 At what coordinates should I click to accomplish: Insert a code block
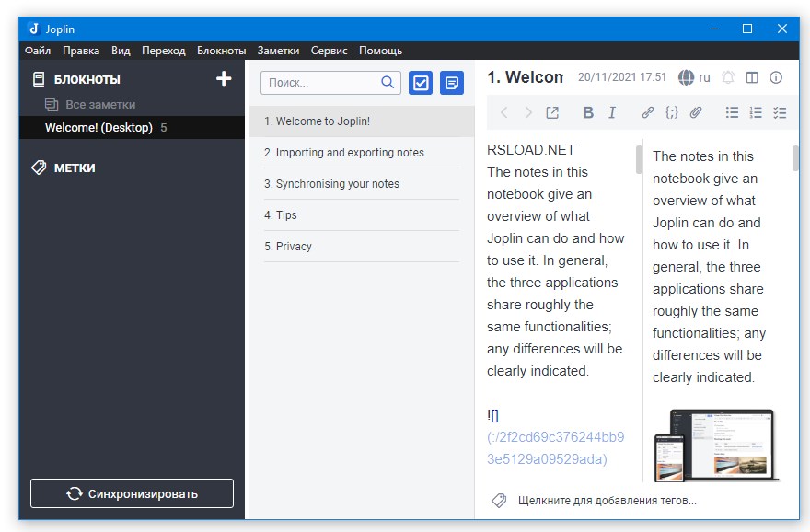point(672,112)
